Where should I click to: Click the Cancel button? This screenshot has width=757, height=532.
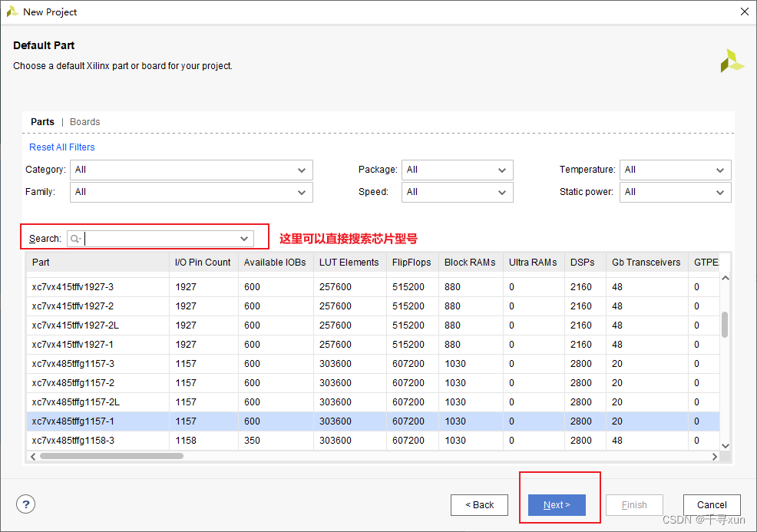[712, 505]
